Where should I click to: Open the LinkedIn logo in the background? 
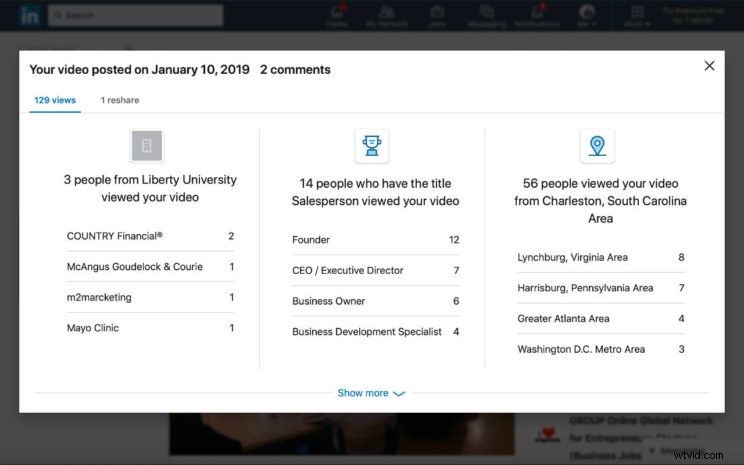coord(29,16)
